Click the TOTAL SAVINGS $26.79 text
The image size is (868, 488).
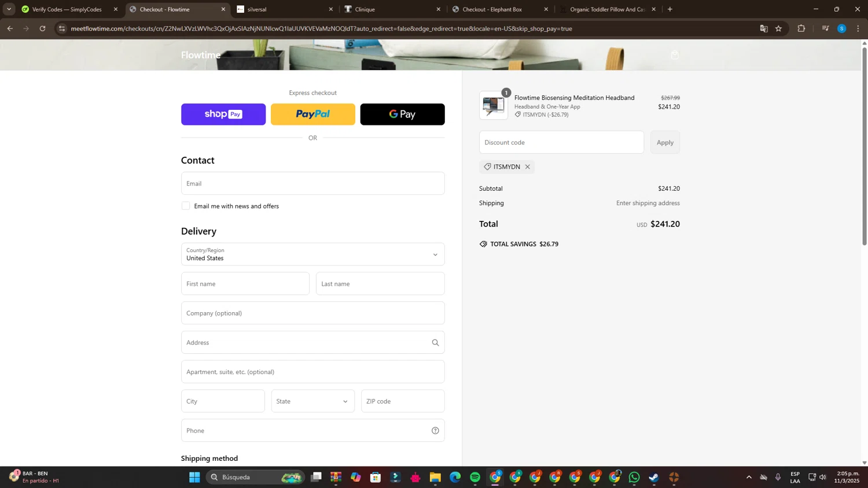tap(524, 244)
